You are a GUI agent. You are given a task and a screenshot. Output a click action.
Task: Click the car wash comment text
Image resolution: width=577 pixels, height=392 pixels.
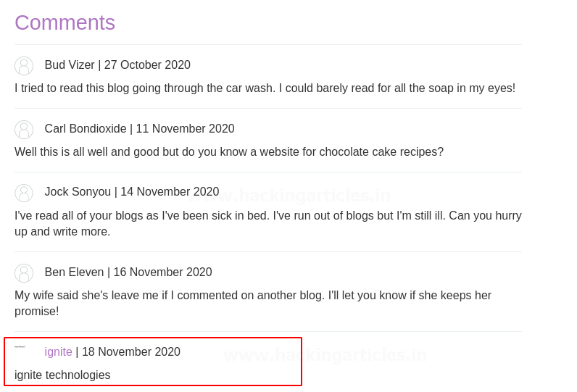(265, 88)
